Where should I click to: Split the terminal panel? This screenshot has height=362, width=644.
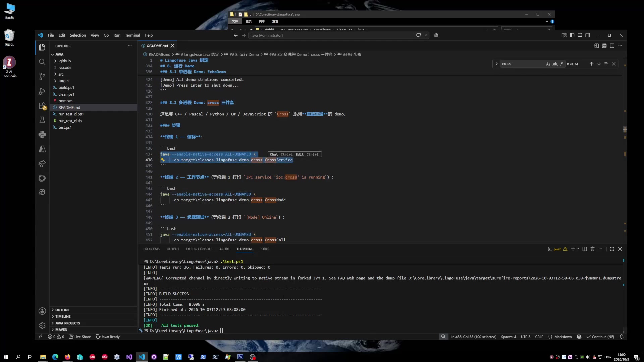[x=585, y=249]
